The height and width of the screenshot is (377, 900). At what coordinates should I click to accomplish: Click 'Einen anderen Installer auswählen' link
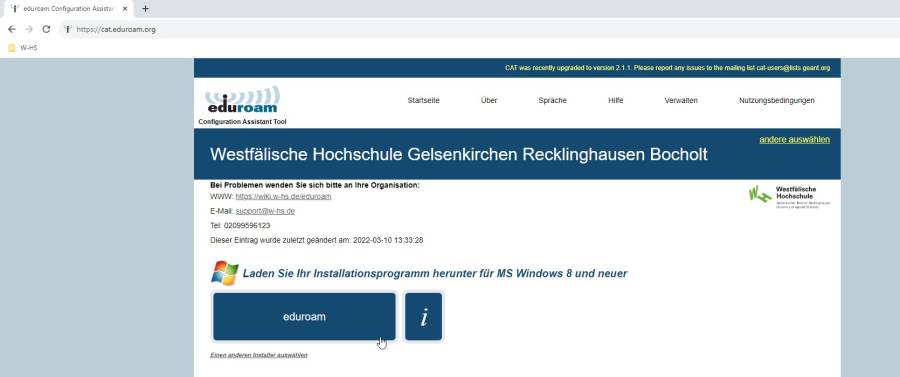(x=259, y=355)
